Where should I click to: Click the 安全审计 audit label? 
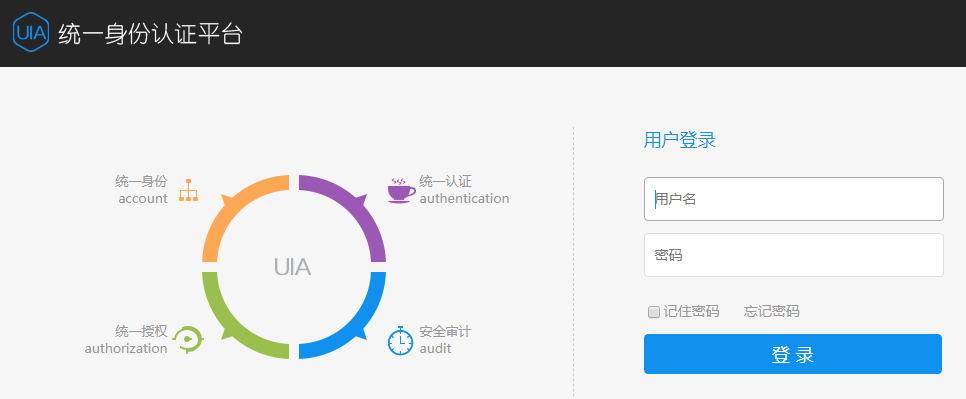[x=445, y=340]
